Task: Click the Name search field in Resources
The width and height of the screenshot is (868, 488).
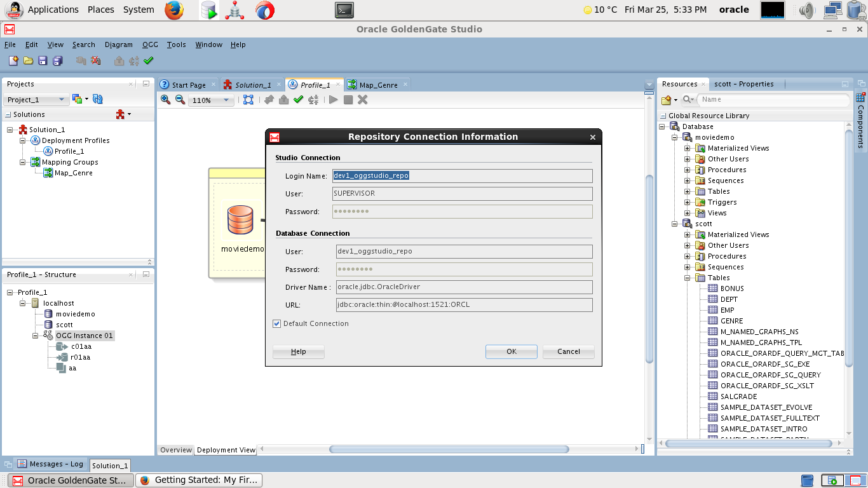Action: click(774, 100)
